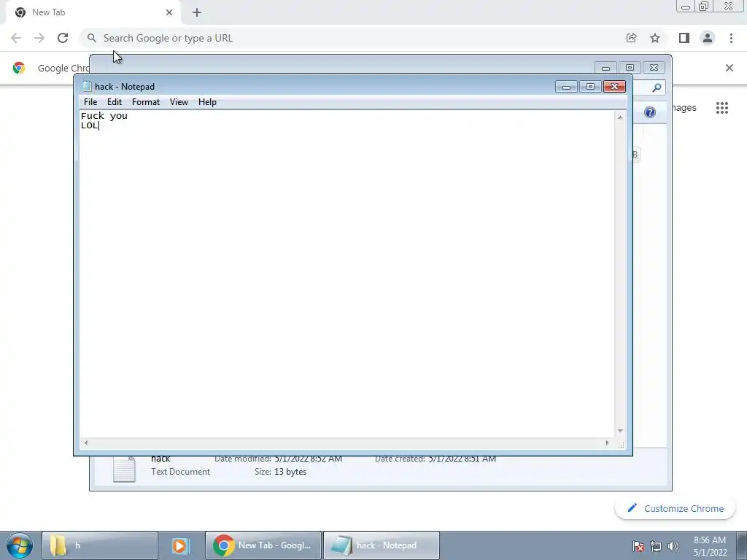Switch to the Chrome New Tab taskbar button
Image resolution: width=747 pixels, height=560 pixels.
click(263, 545)
